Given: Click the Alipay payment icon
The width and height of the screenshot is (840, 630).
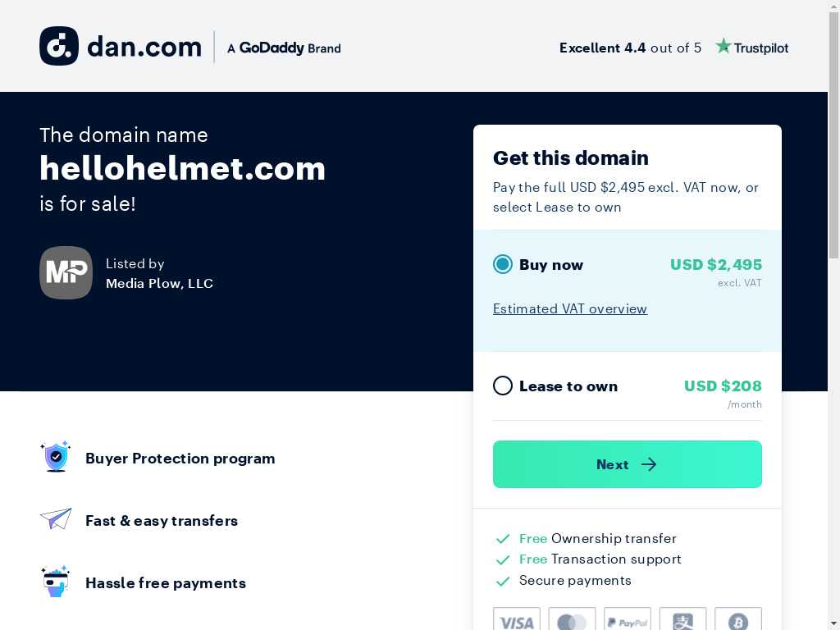Looking at the screenshot, I should [x=683, y=620].
